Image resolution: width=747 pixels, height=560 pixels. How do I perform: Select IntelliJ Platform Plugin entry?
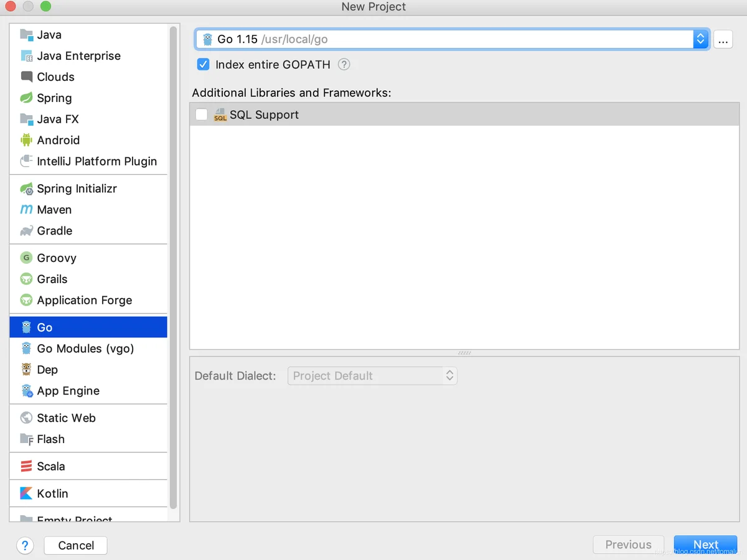pos(88,161)
